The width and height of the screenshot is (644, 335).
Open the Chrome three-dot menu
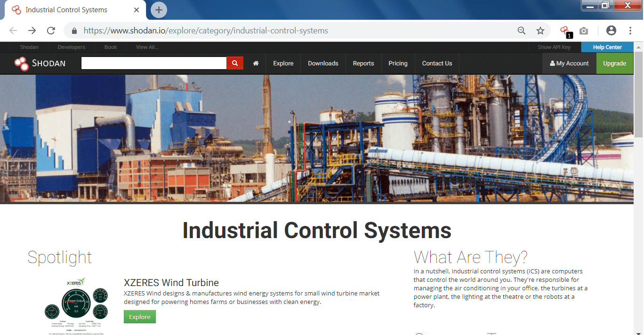630,31
